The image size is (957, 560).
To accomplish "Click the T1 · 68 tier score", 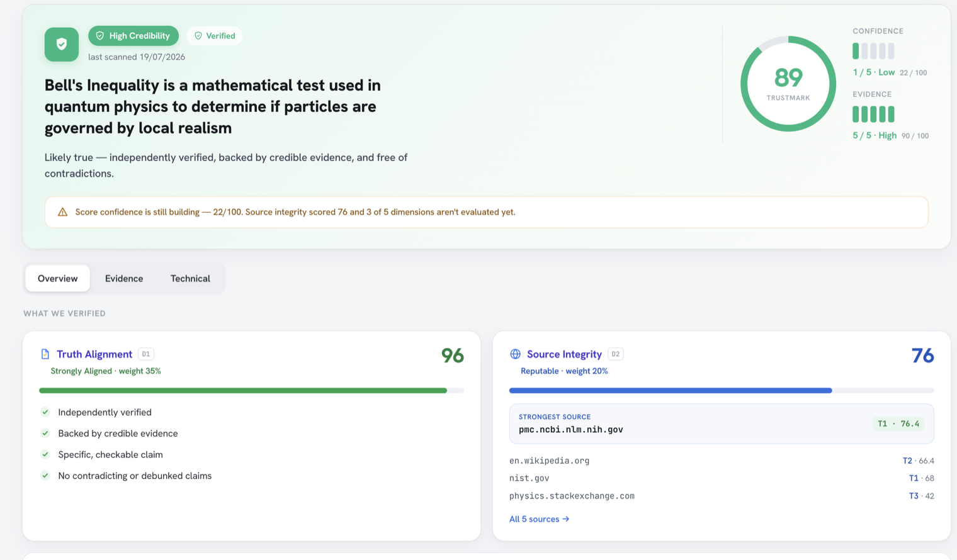I will click(x=921, y=478).
